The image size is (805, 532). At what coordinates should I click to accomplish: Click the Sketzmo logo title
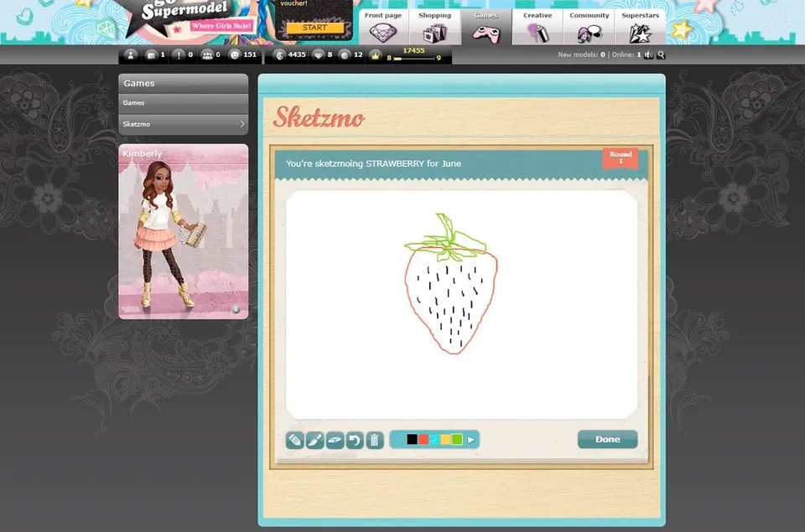(x=319, y=117)
